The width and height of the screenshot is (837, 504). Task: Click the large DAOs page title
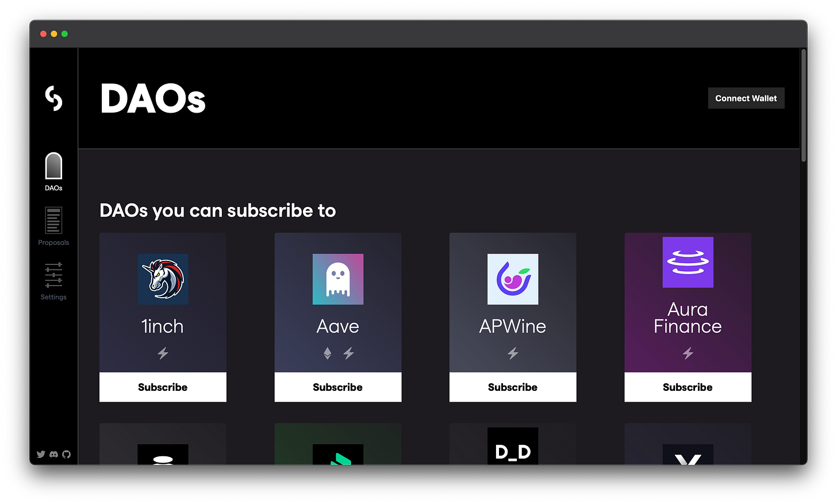click(x=153, y=99)
